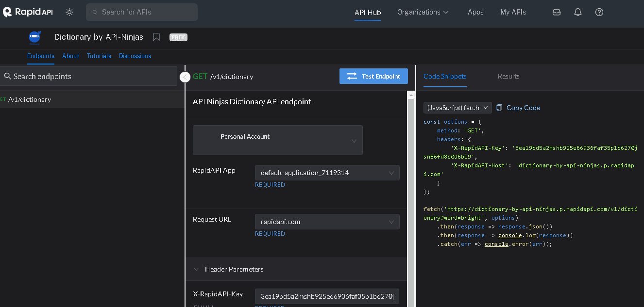Click the search endpoints magnifier icon
The width and height of the screenshot is (644, 307).
[7, 76]
